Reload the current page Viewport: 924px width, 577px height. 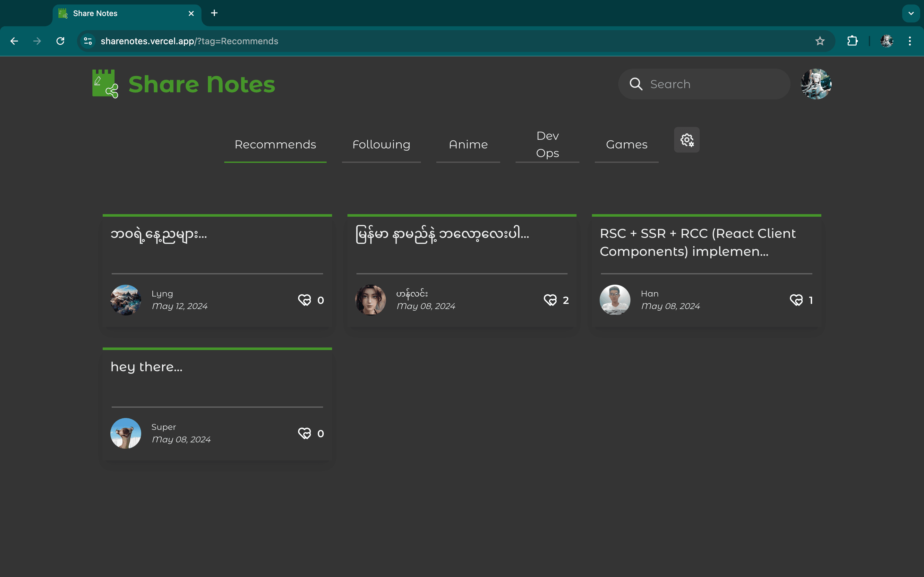(60, 41)
